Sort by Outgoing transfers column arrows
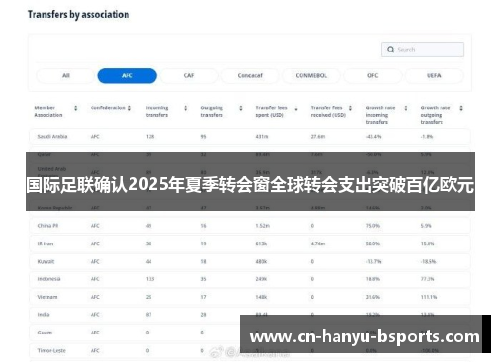This screenshot has height=362, width=500. point(241,108)
